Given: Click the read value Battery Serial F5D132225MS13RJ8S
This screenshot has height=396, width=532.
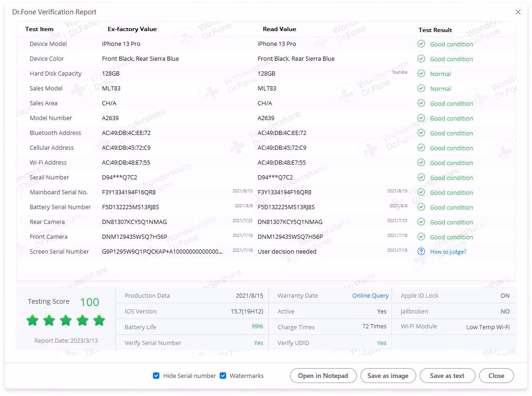Looking at the screenshot, I should point(286,207).
